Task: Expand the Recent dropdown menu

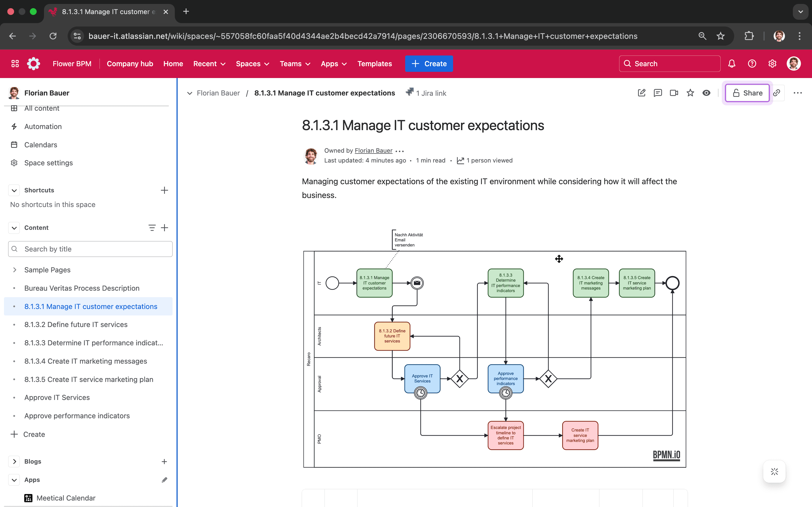Action: [x=209, y=64]
